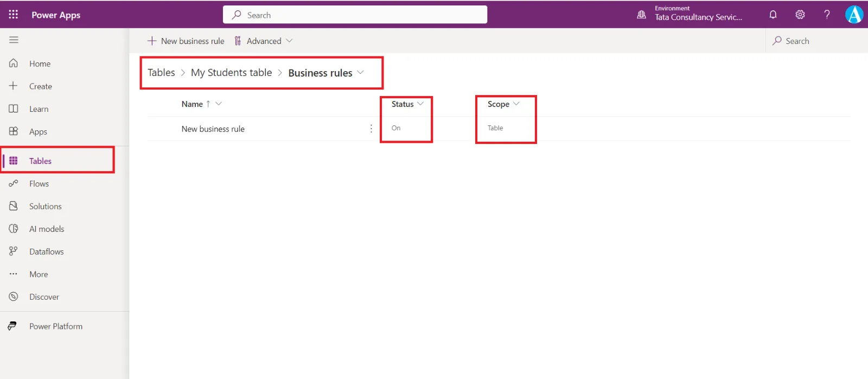Click the Apps icon in sidebar
Screen dimensions: 868x379
14,131
